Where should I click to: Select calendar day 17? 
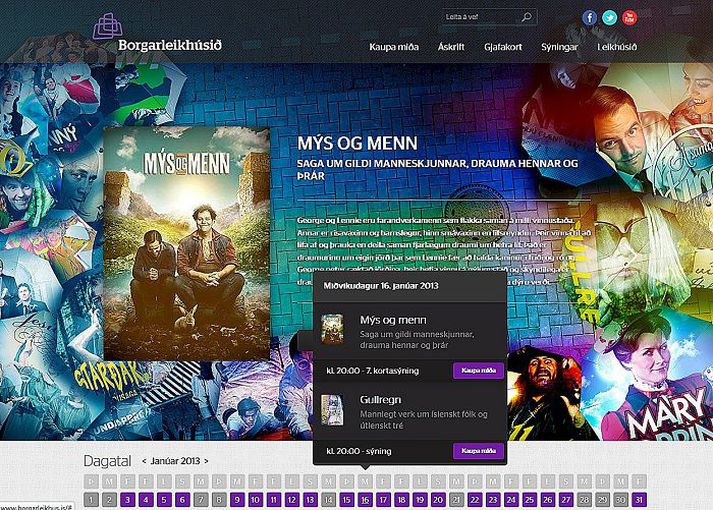(383, 500)
